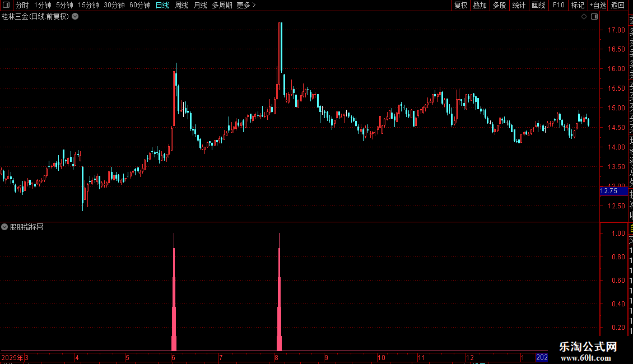Switch to 月线 monthly chart

pos(200,5)
